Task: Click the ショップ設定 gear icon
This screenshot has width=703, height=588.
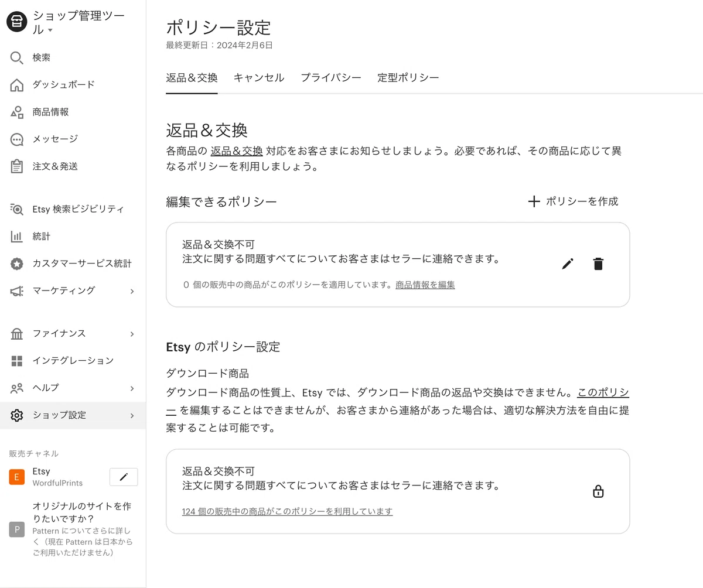Action: (x=17, y=415)
